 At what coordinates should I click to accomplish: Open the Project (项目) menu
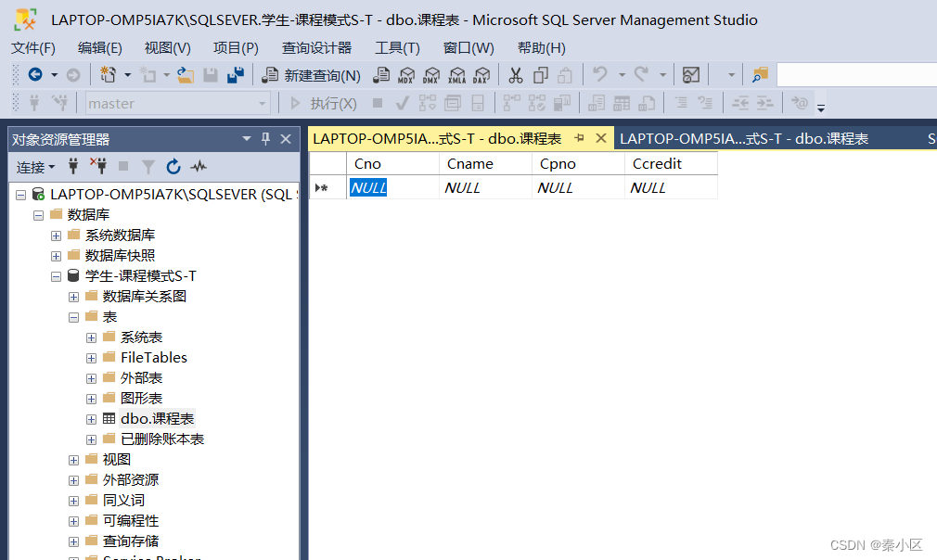pos(236,48)
